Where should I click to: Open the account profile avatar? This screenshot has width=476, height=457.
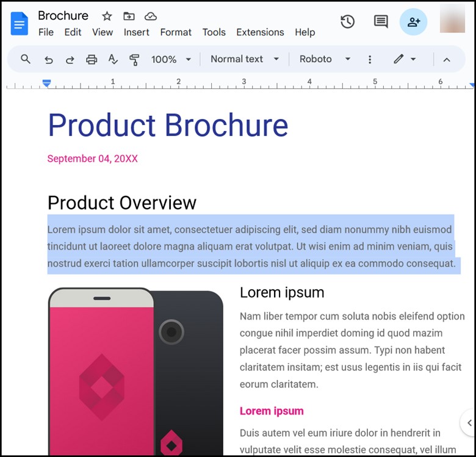point(452,19)
